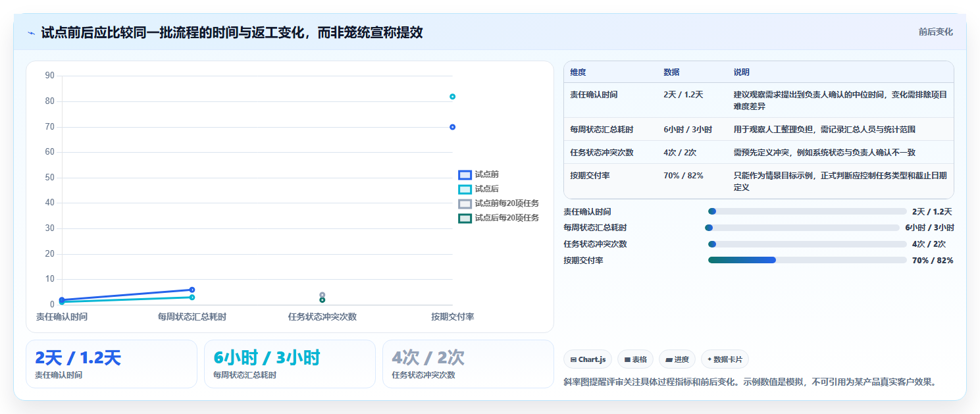
Task: Click the lightning icon beside the title
Action: coord(31,33)
